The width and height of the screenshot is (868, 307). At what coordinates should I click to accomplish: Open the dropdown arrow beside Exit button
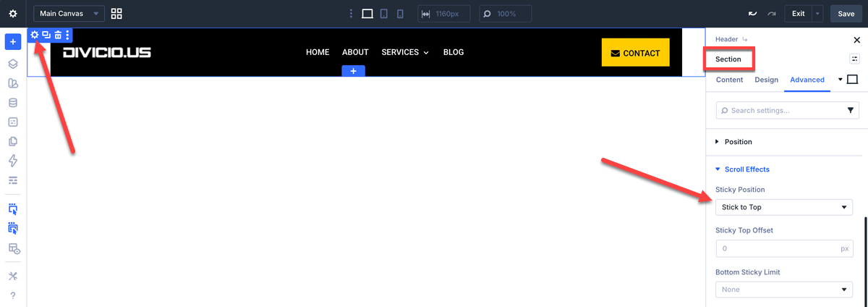click(x=817, y=14)
